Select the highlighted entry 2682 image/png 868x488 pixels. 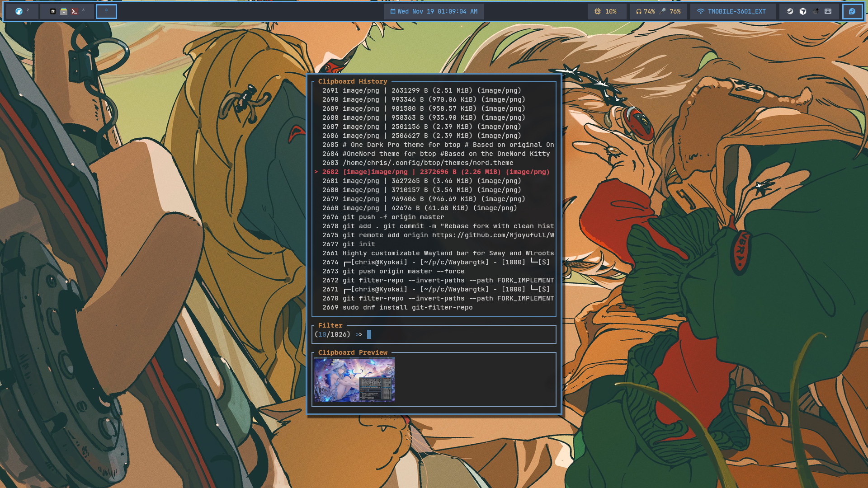[435, 172]
